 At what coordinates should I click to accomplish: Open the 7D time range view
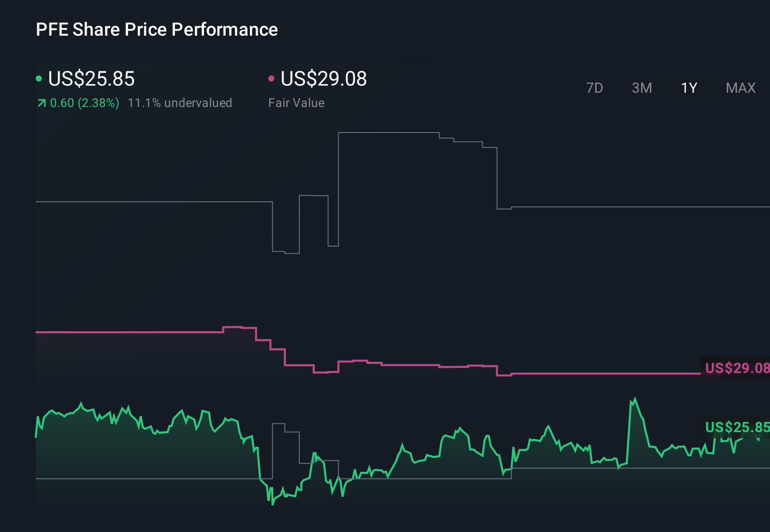click(x=595, y=88)
